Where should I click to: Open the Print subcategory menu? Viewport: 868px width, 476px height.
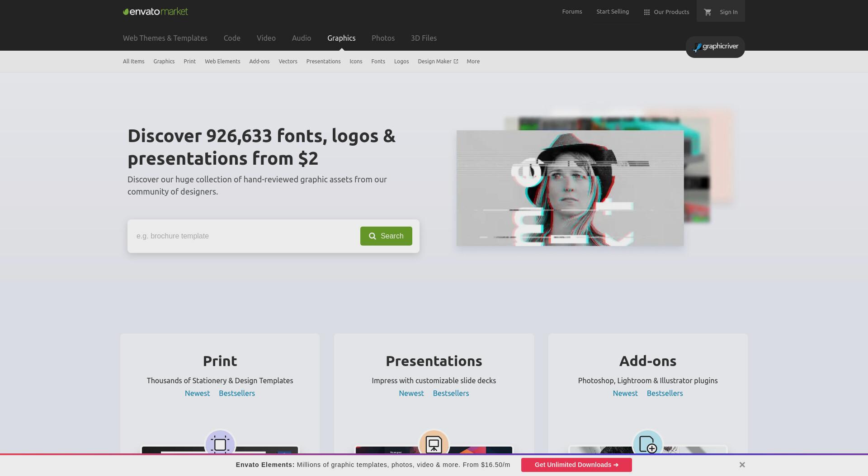tap(189, 62)
